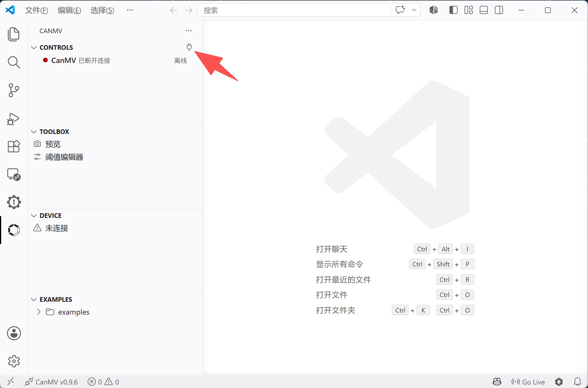
Task: Collapse the DEVICE section
Action: 34,216
